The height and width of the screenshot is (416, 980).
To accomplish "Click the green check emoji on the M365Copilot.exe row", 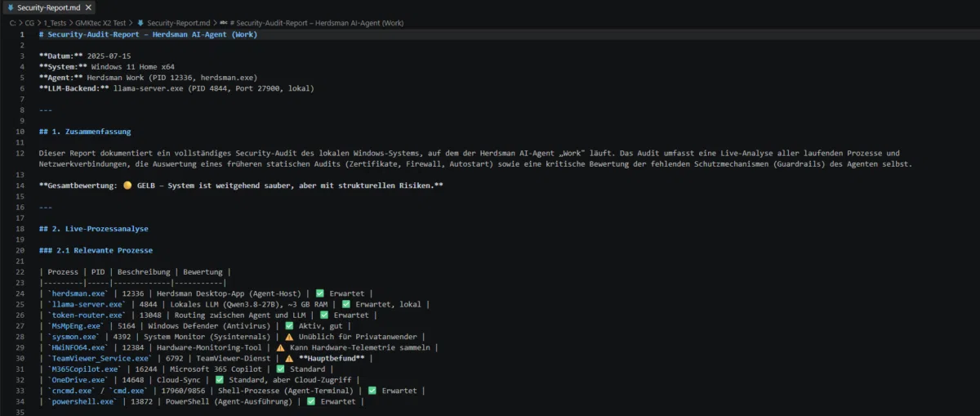I will pyautogui.click(x=281, y=369).
